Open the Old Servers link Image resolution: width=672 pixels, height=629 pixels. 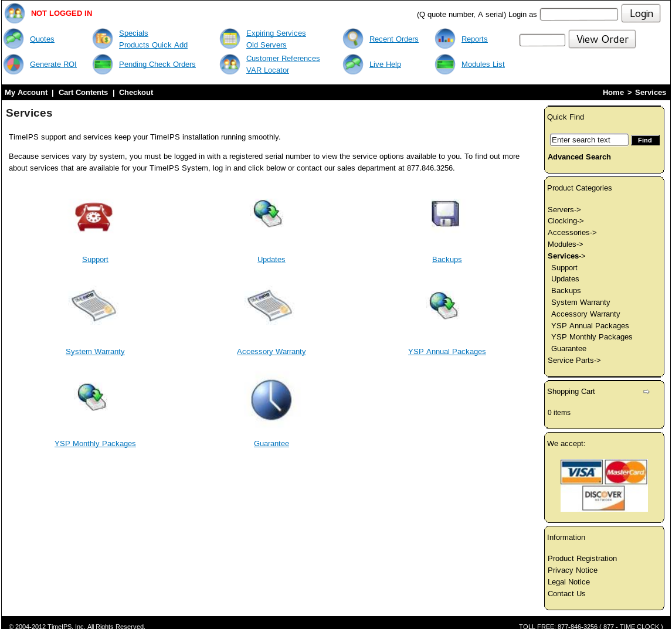tap(266, 45)
